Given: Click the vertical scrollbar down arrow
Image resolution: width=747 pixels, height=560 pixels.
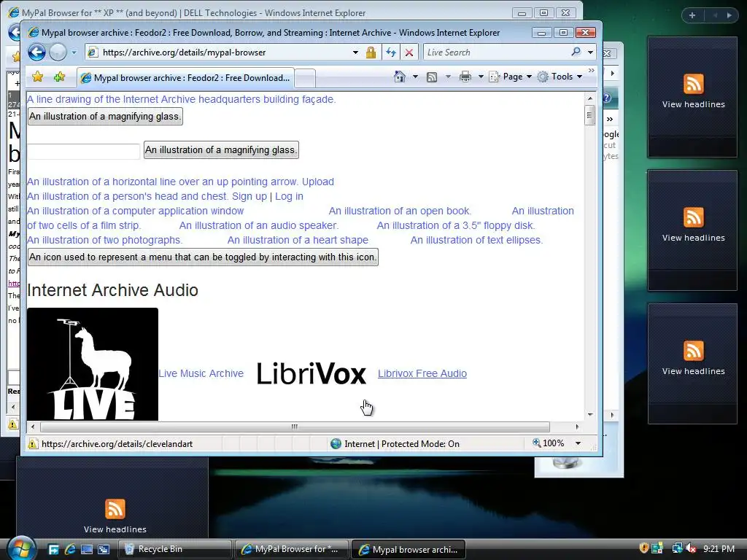Looking at the screenshot, I should (589, 415).
